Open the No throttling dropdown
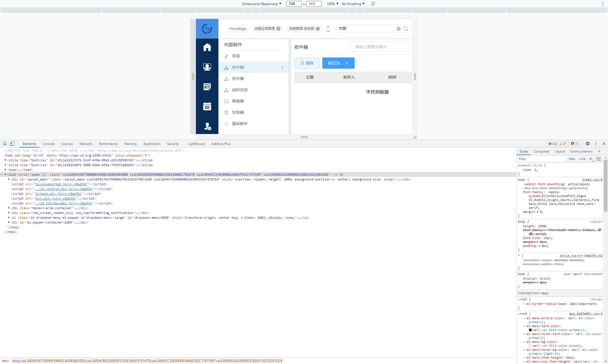This screenshot has width=608, height=364. pyautogui.click(x=353, y=4)
